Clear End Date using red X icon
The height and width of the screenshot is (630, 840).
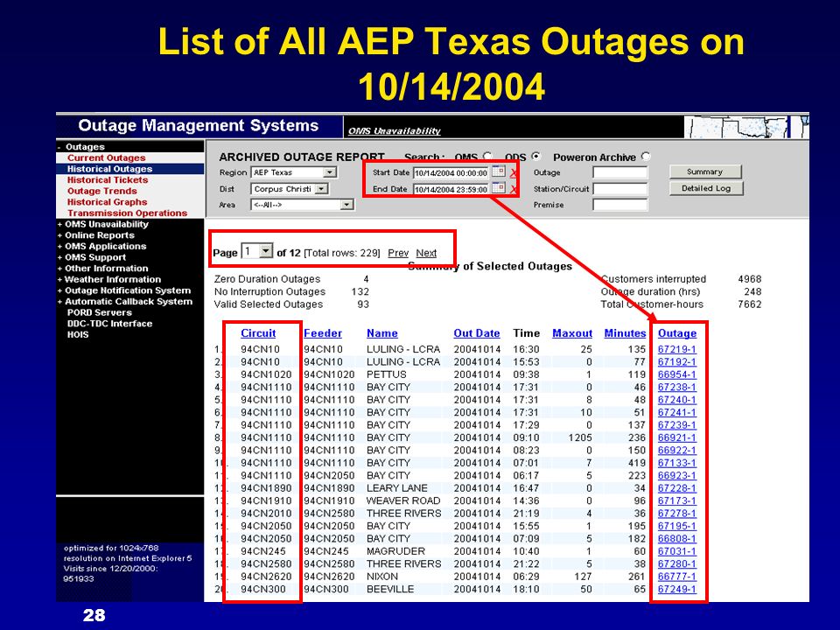click(x=514, y=190)
